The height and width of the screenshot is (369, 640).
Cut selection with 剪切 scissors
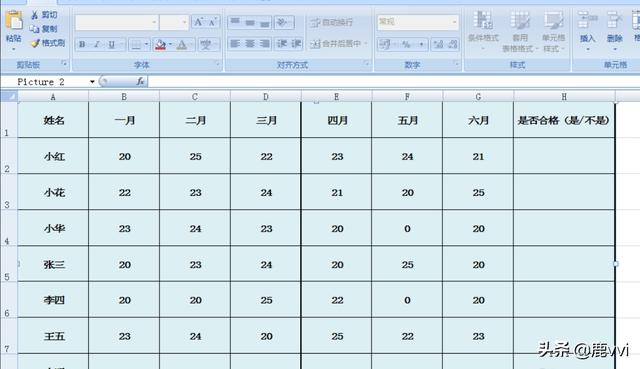pos(44,15)
